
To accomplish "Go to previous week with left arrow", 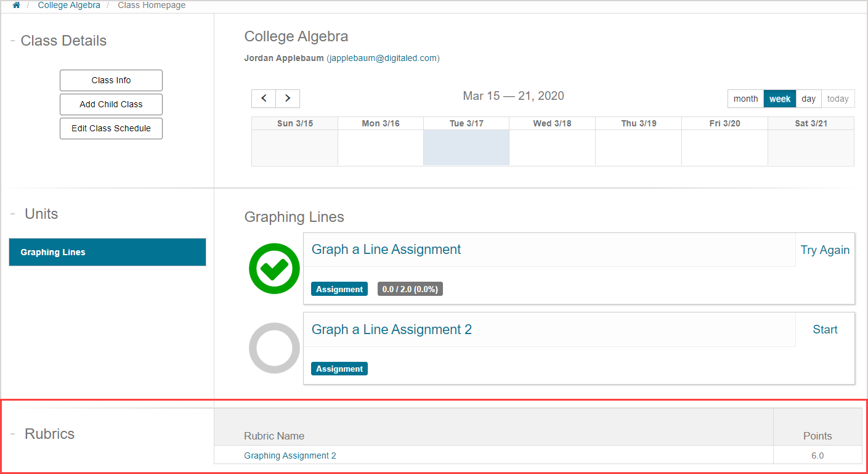I will pos(264,99).
